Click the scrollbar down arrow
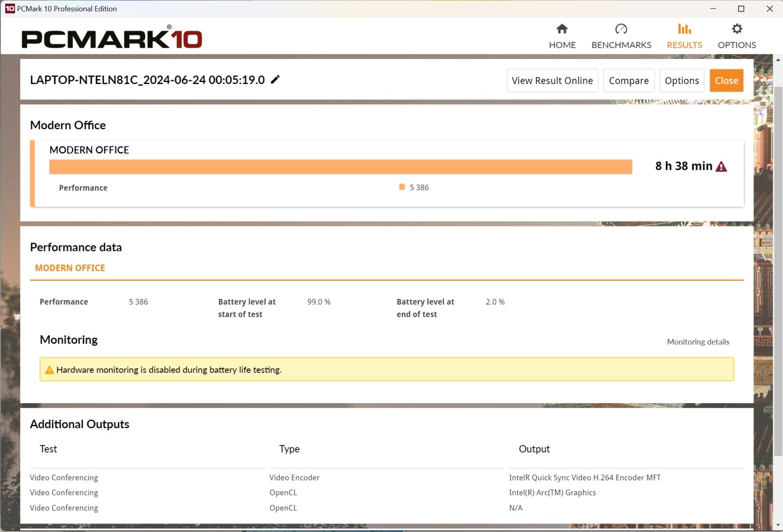783x532 pixels. click(x=778, y=525)
